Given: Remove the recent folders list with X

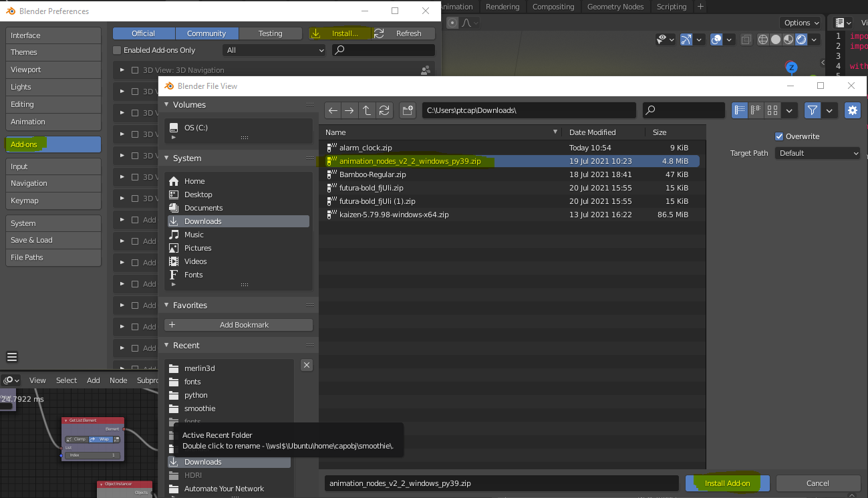Looking at the screenshot, I should click(x=307, y=365).
